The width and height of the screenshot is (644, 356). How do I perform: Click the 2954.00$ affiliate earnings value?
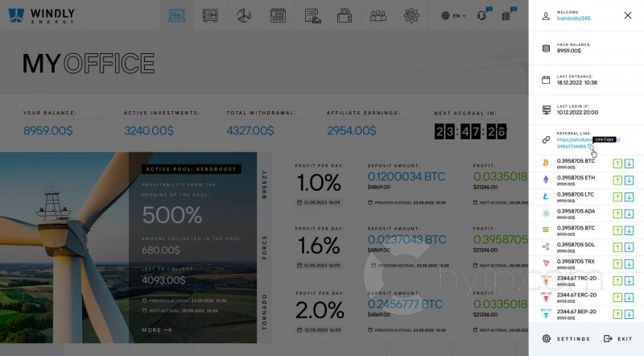pyautogui.click(x=352, y=130)
